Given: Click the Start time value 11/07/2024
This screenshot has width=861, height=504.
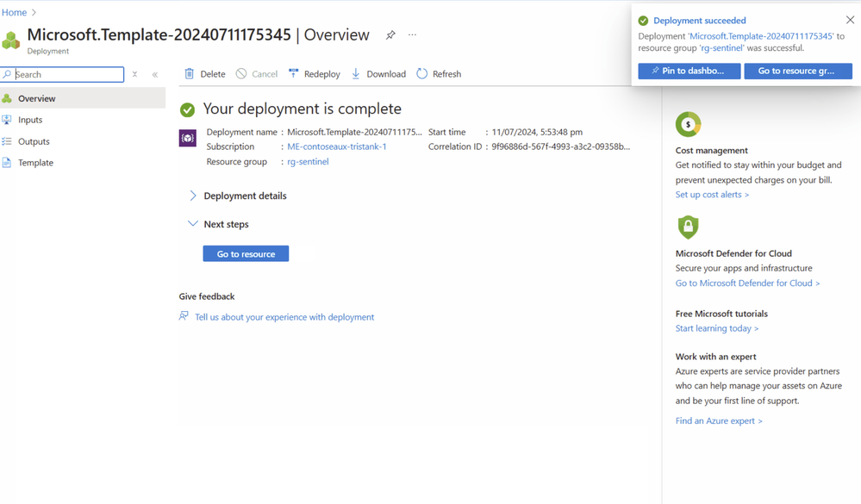Looking at the screenshot, I should tap(537, 132).
